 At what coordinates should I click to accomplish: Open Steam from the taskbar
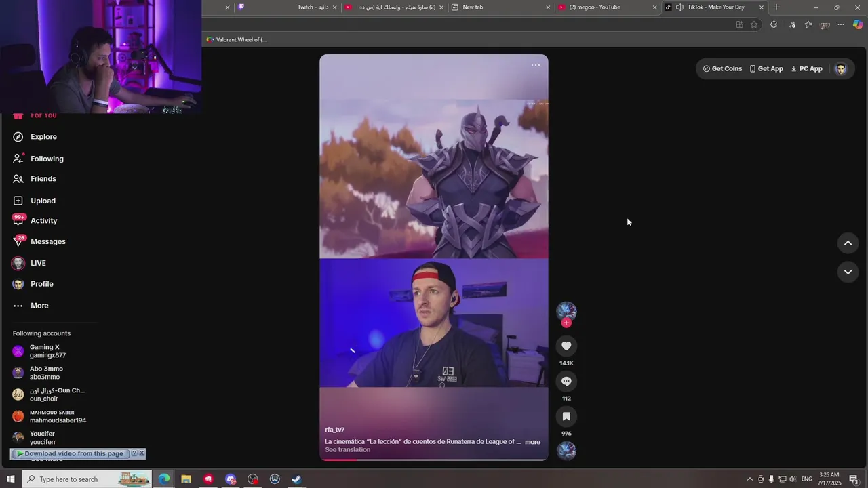click(x=296, y=479)
